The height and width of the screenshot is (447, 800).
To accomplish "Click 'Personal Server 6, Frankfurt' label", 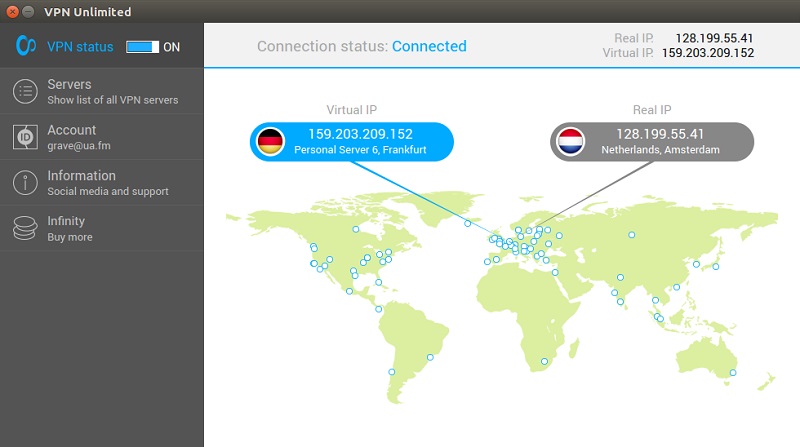I will 360,150.
